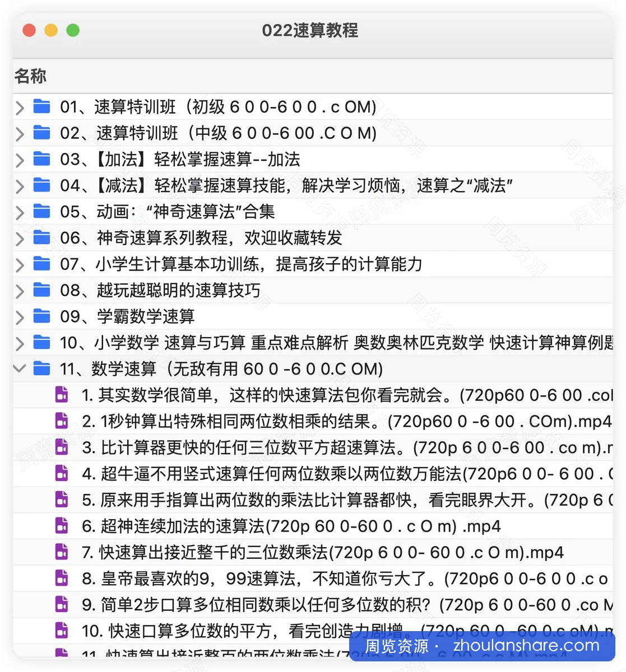Expand folder 08、越玩越聪明的速算技巧
626x672 pixels.
[x=20, y=291]
